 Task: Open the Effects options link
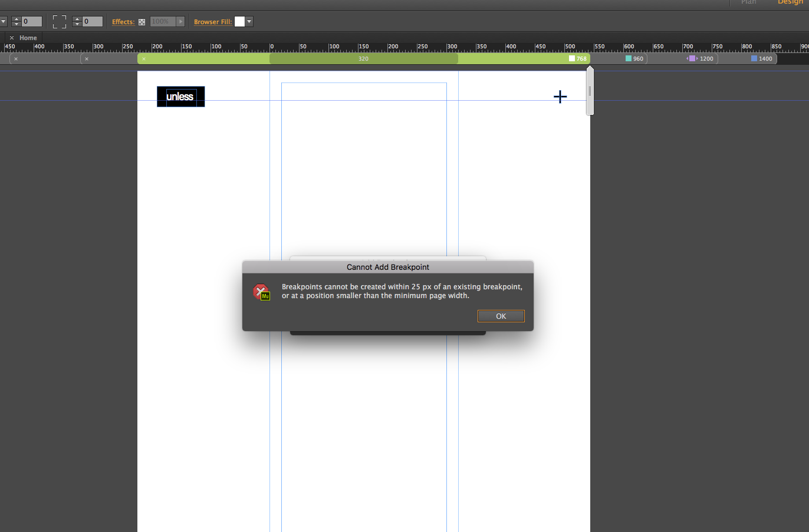click(123, 22)
